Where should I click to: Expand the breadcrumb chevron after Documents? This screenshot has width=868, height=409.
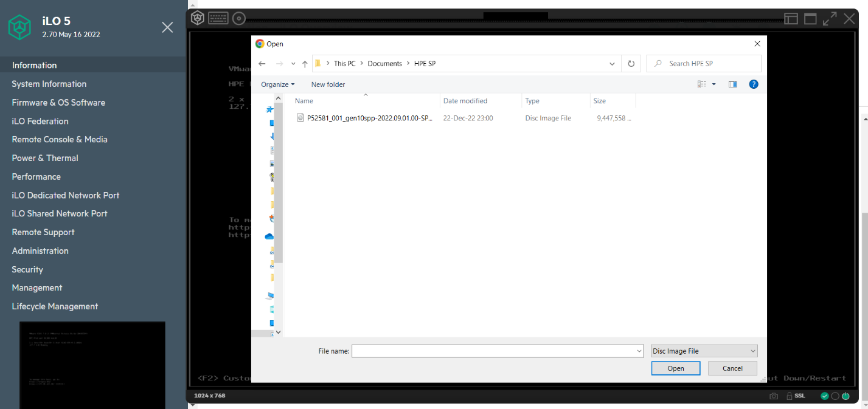click(408, 64)
